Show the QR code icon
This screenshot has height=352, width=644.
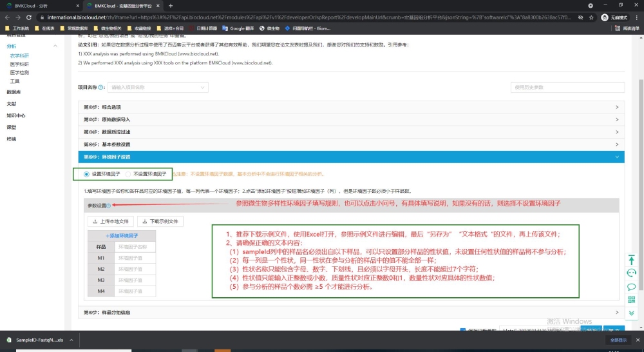tap(632, 300)
